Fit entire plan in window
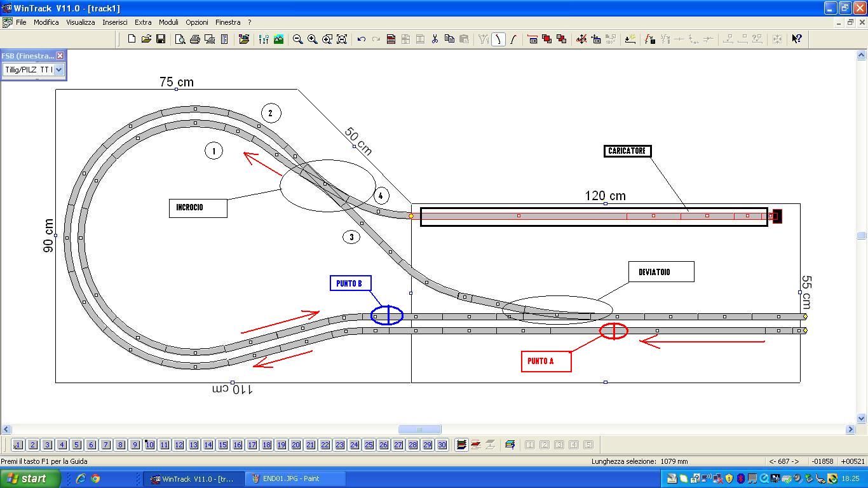868x488 pixels. click(342, 39)
